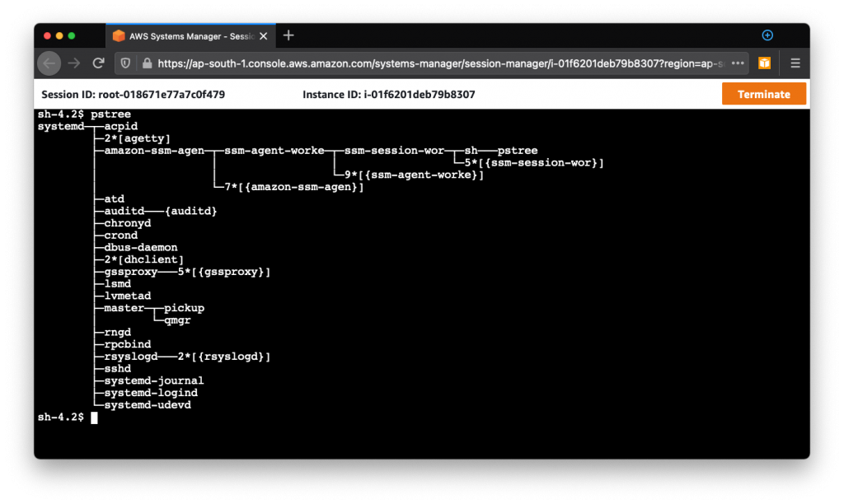
Task: Click the chronyd process entry
Action: [128, 223]
